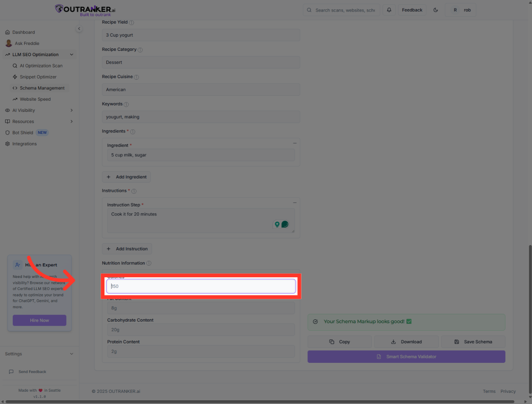
Task: Click the horizontal scrollbar at the bottom
Action: [x=260, y=402]
